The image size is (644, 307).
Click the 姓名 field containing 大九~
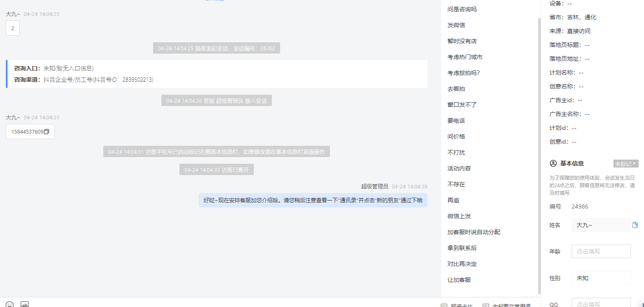[601, 225]
